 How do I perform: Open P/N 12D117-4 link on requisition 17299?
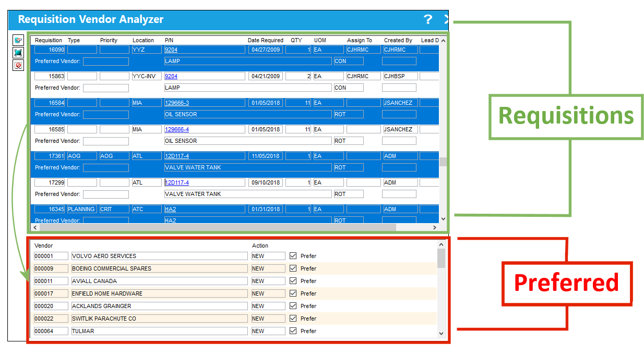click(177, 183)
